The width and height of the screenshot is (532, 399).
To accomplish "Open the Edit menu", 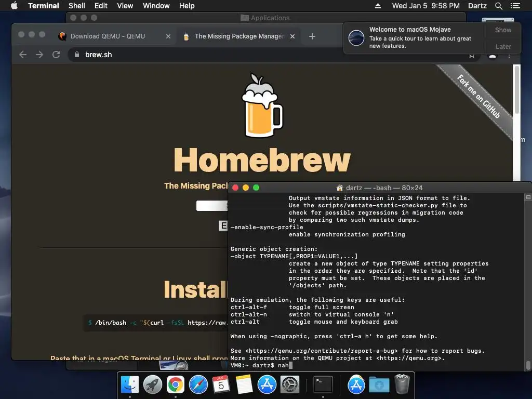I will click(101, 6).
